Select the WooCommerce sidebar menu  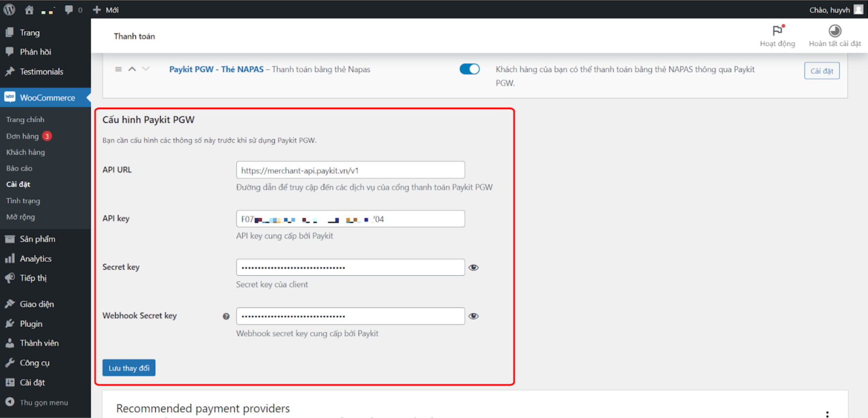click(x=45, y=97)
